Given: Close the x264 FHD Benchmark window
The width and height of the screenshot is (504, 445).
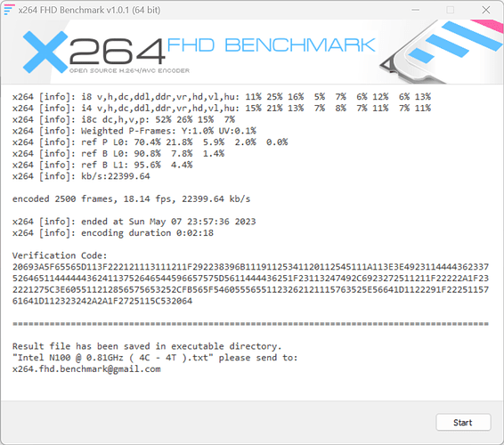Looking at the screenshot, I should tap(485, 10).
